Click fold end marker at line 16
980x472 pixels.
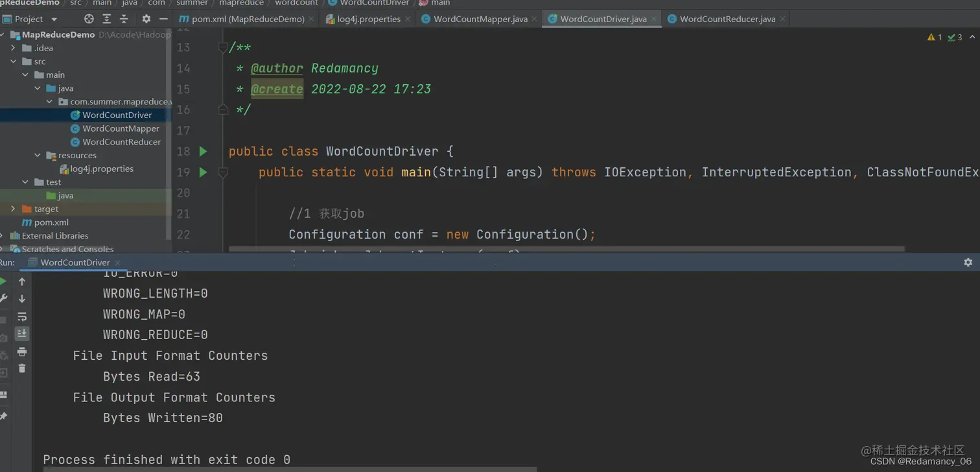coord(222,110)
